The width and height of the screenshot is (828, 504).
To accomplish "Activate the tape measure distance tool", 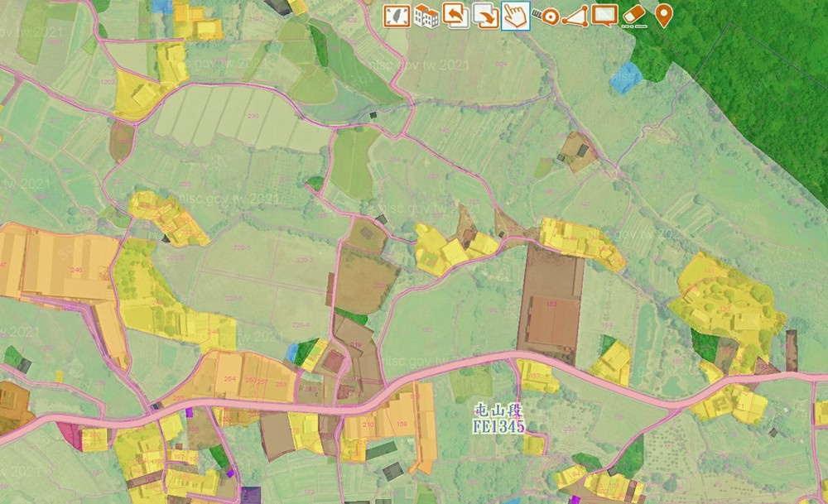I will (x=545, y=15).
